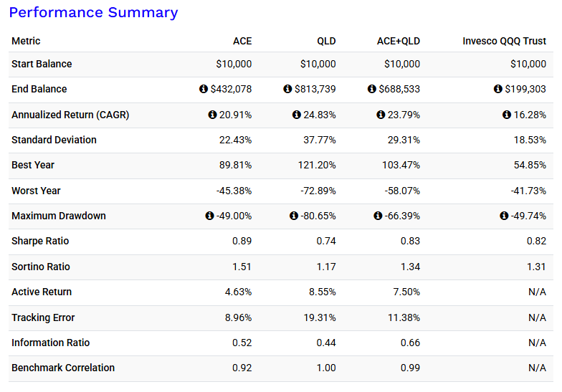The height and width of the screenshot is (392, 562).
Task: Click ACE+QLD worst year value -58.07%
Action: (x=403, y=191)
